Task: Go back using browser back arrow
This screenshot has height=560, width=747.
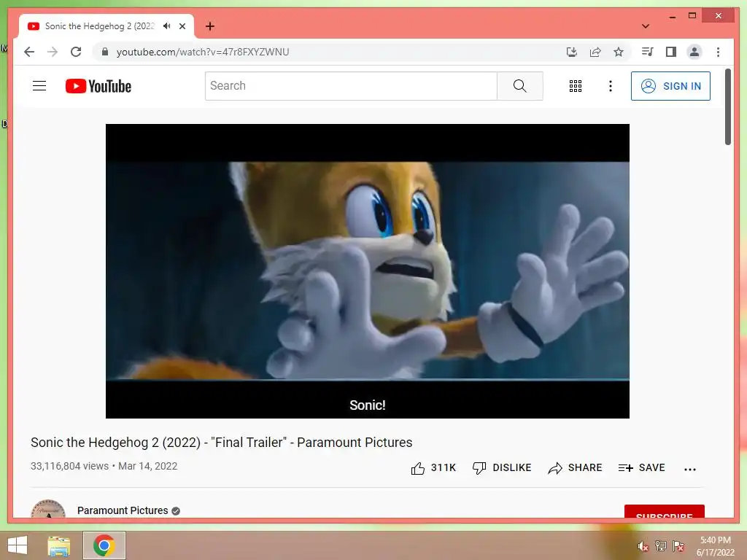Action: coord(29,52)
